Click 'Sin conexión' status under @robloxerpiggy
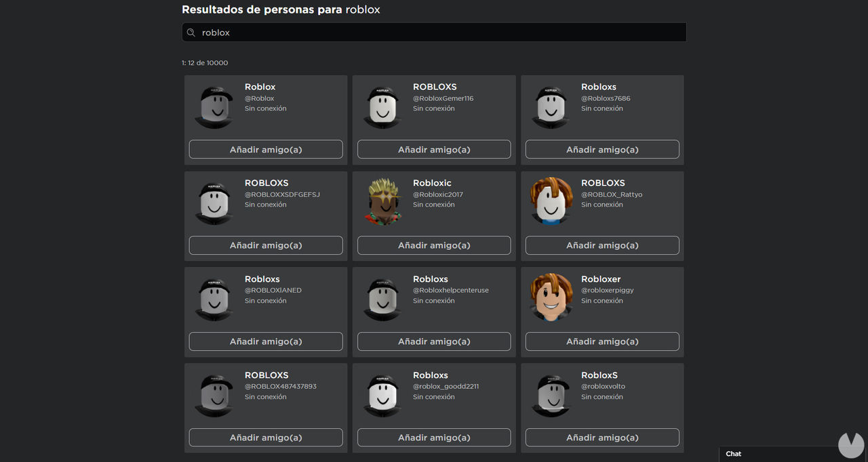868x462 pixels. [602, 301]
